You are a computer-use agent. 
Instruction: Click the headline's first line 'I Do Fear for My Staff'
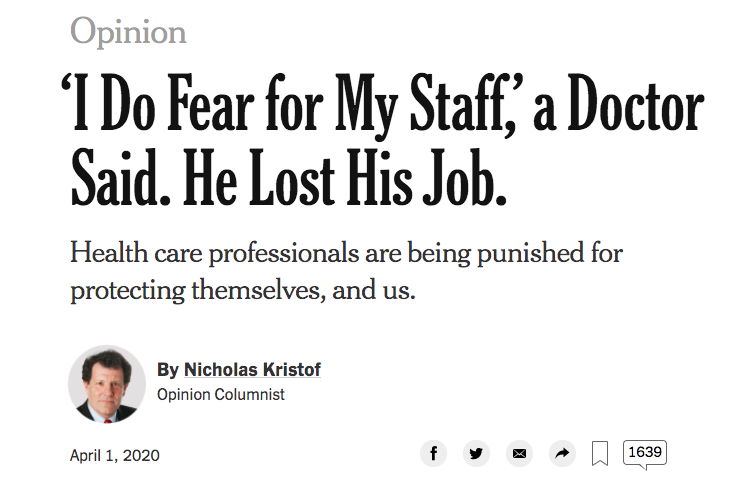(287, 104)
